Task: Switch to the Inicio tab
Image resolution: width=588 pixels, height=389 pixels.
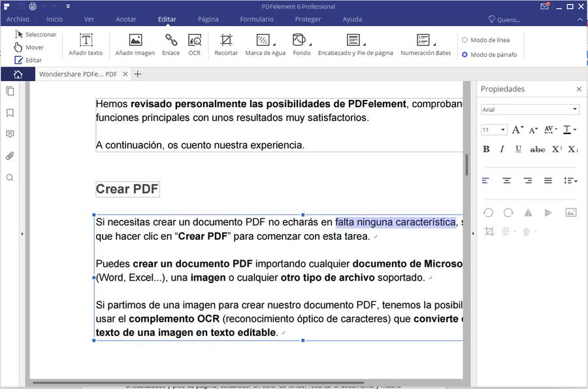Action: [54, 19]
